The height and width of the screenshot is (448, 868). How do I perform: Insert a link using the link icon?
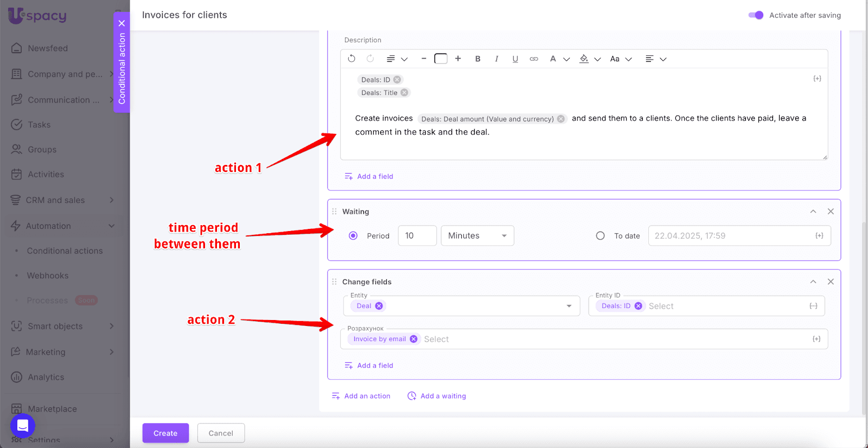coord(534,59)
